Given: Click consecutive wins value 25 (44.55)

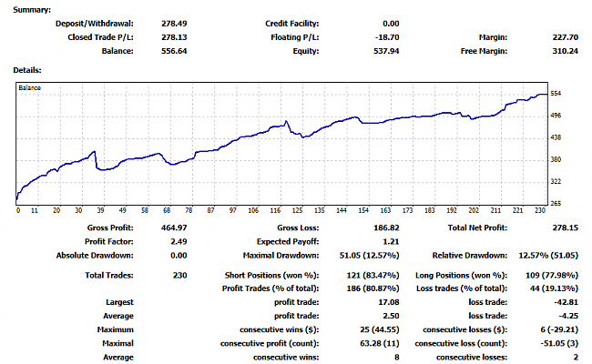Looking at the screenshot, I should click(x=380, y=329).
